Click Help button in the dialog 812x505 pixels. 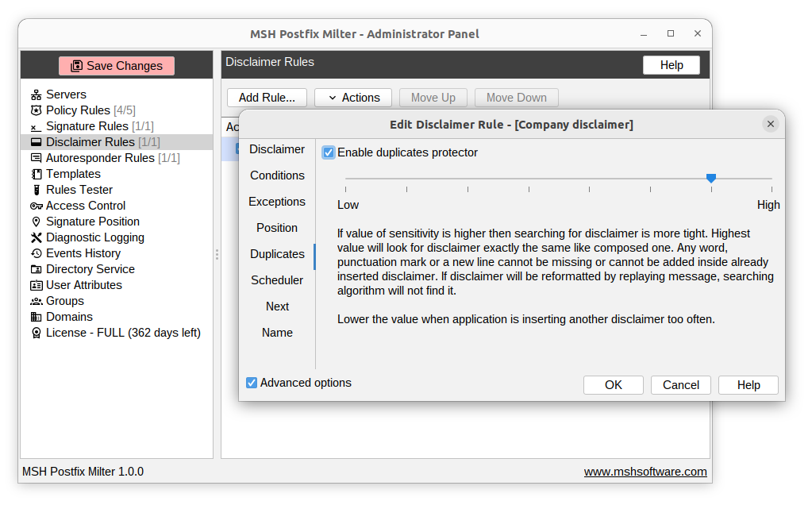749,385
